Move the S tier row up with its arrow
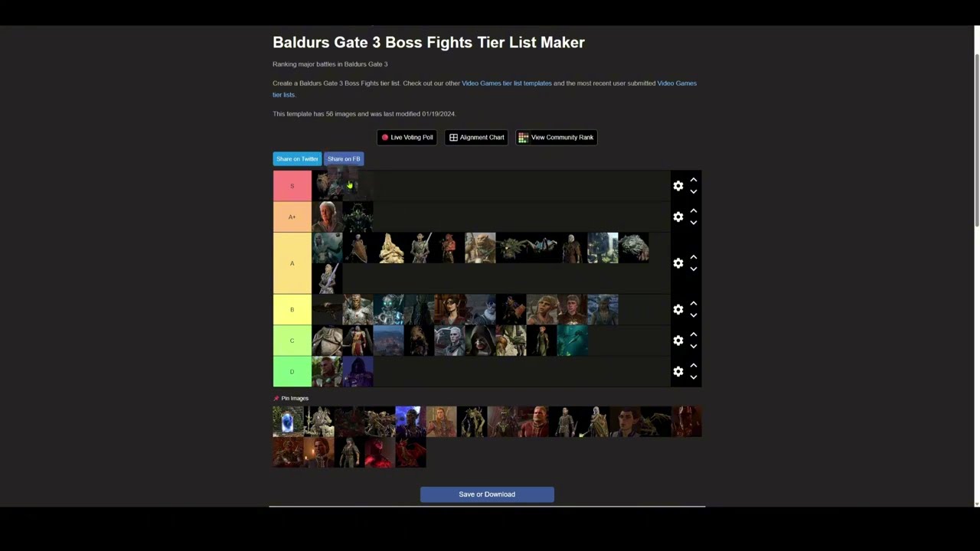The image size is (980, 551). click(694, 180)
